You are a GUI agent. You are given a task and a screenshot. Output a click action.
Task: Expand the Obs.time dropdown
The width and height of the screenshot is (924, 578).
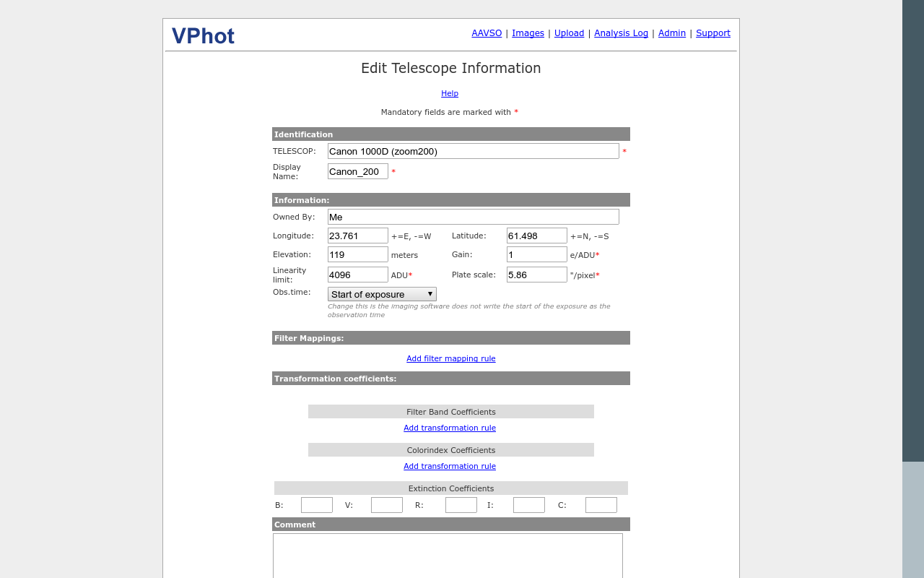pyautogui.click(x=382, y=294)
